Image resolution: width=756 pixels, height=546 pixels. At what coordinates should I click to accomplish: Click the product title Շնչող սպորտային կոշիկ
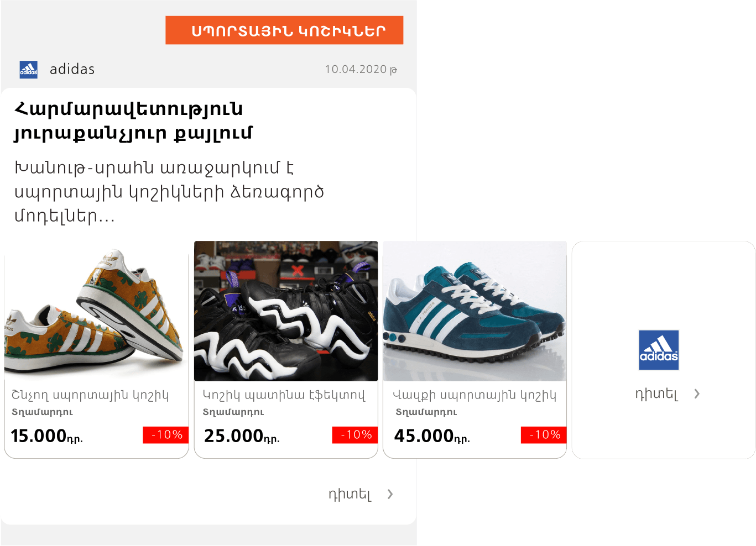(90, 395)
